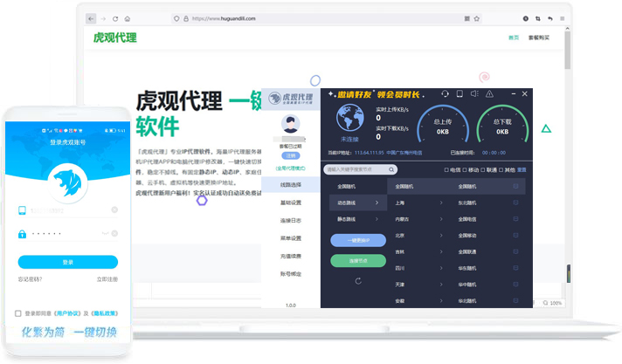Open 黑单设置 in the app sidebar
This screenshot has height=364, width=622.
[x=291, y=238]
